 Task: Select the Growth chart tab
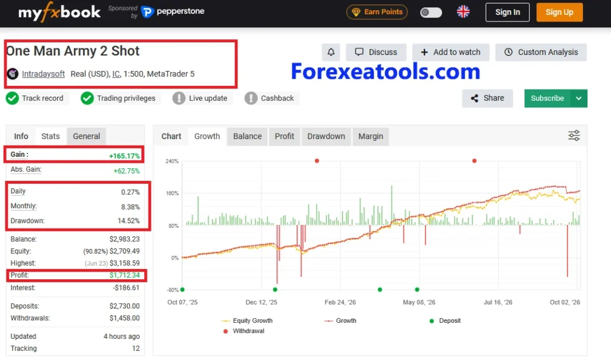(207, 137)
